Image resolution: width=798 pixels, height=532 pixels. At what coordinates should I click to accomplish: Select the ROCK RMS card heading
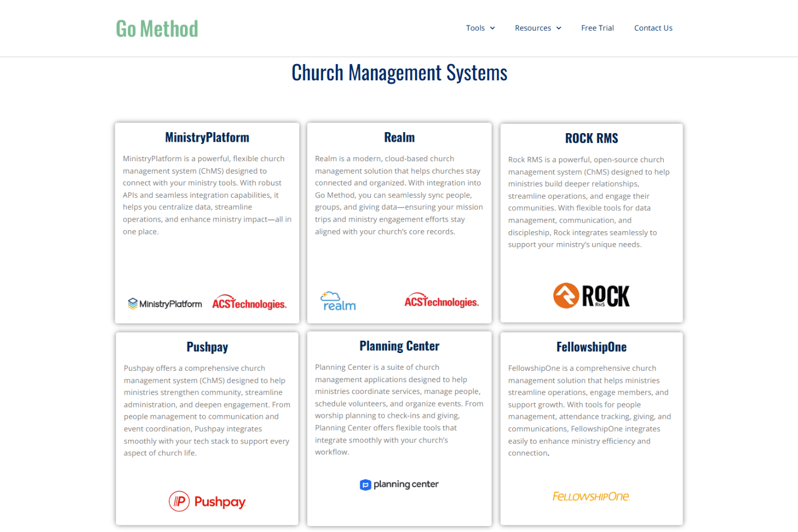(x=591, y=139)
